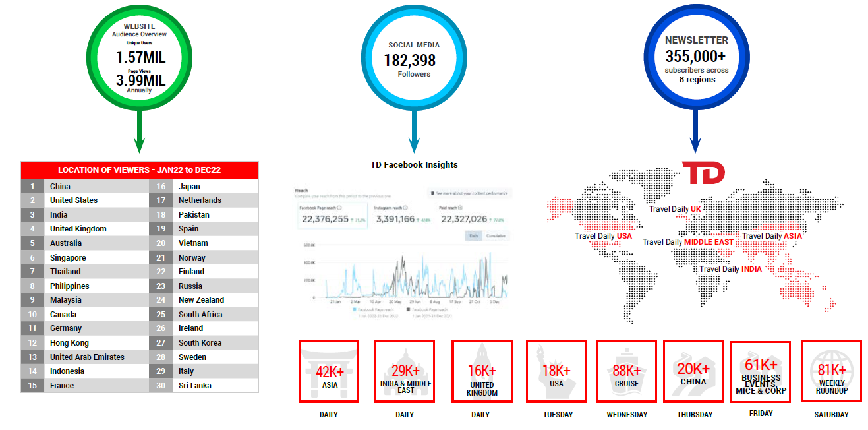Click the 42K+ Asia newsletter tile
The width and height of the screenshot is (868, 430).
tap(328, 371)
